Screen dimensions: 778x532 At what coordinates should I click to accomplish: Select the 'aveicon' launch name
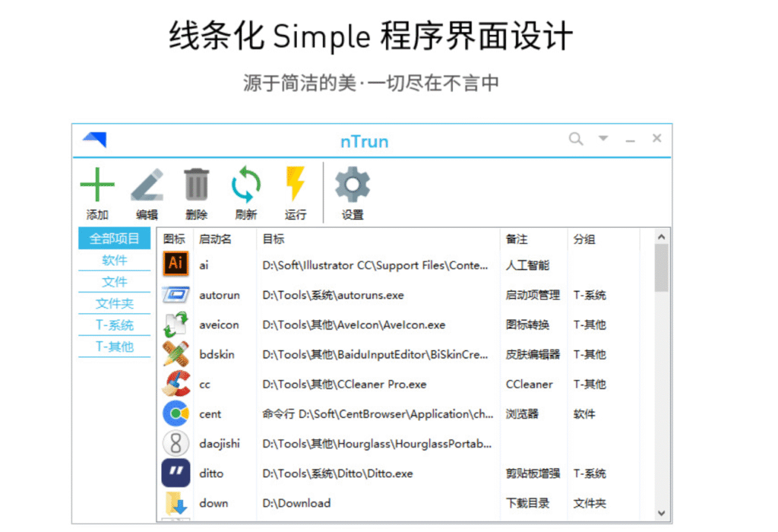coord(219,325)
